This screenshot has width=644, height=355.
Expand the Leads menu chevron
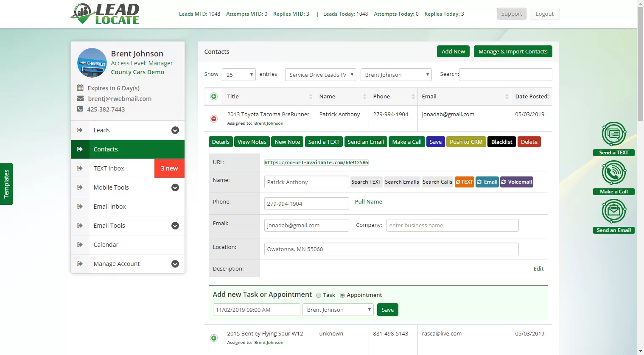[x=175, y=130]
